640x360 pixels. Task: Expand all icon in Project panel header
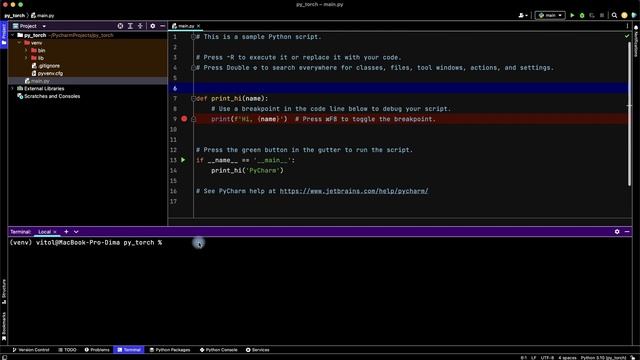(x=130, y=26)
